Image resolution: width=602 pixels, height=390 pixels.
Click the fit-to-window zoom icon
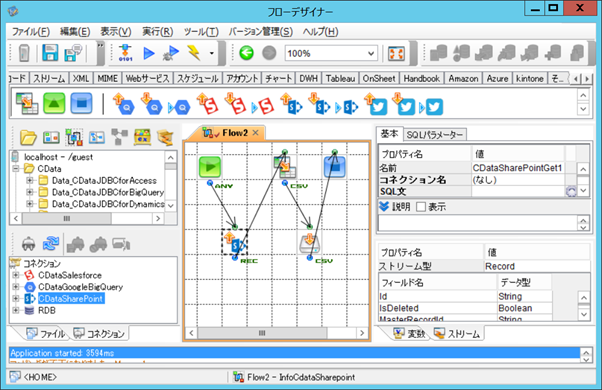point(396,53)
